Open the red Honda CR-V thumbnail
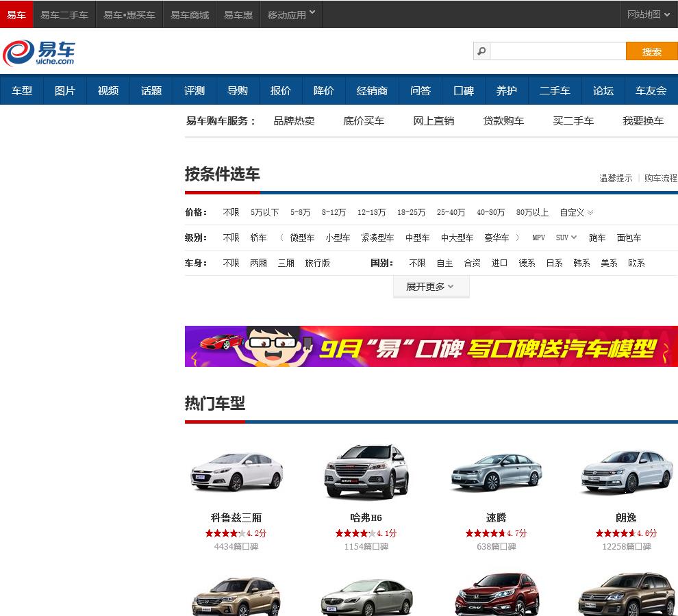Image resolution: width=678 pixels, height=616 pixels. [x=497, y=594]
